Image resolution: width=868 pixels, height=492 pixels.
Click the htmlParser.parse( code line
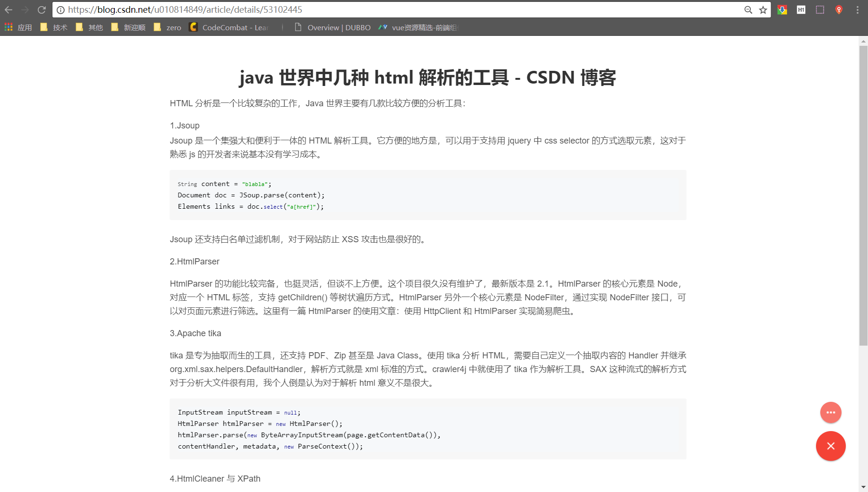309,435
